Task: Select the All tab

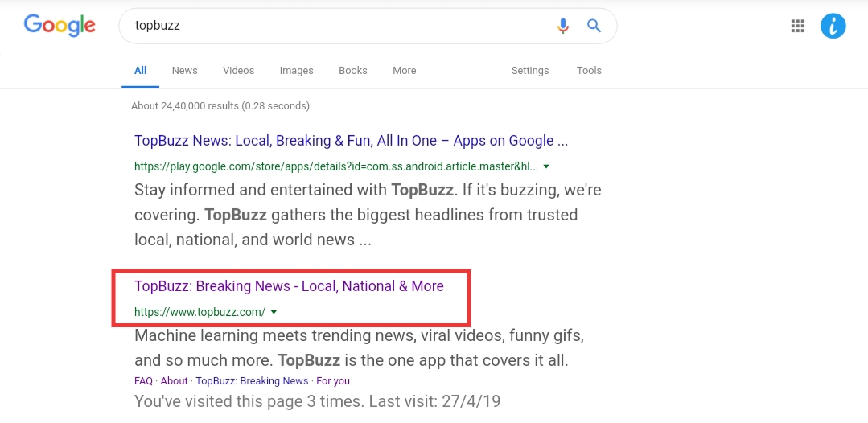Action: coord(141,70)
